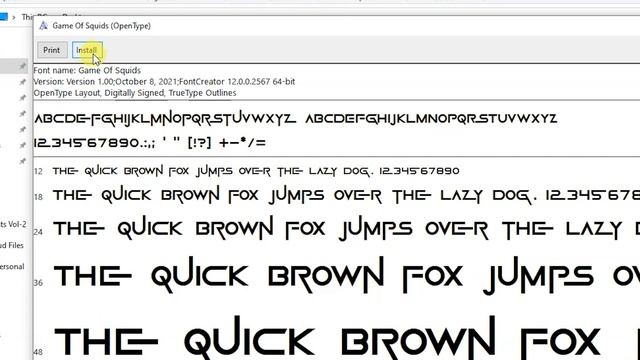
Task: Click the size 48 quick brown fox sample
Action: (346, 338)
